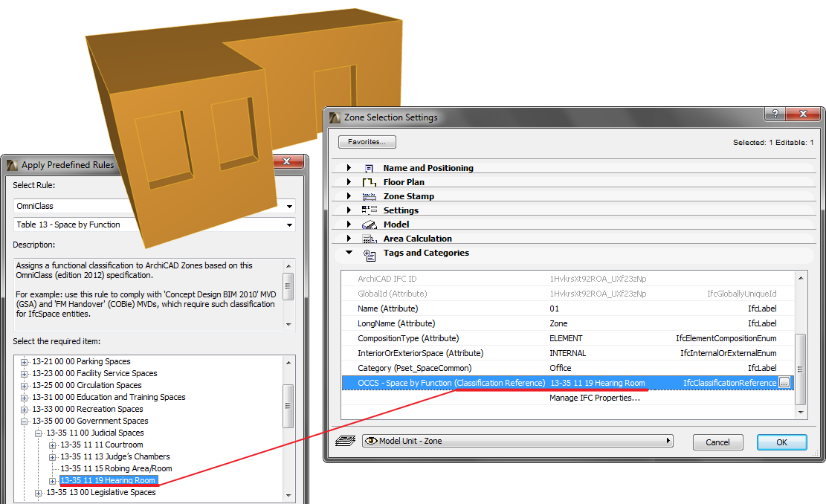Click the ELEMENT composition type value
This screenshot has width=826, height=504.
566,338
